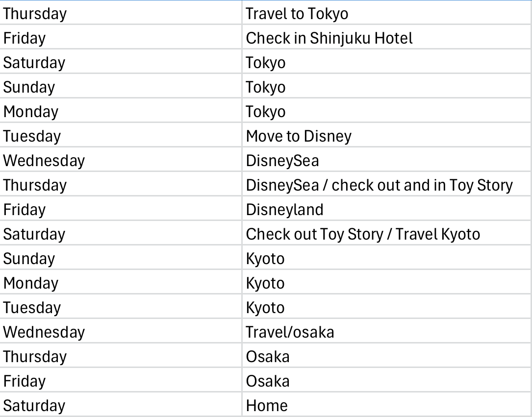The height and width of the screenshot is (417, 532).
Task: Select the "Travel to Tokyo" cell
Action: pos(297,13)
